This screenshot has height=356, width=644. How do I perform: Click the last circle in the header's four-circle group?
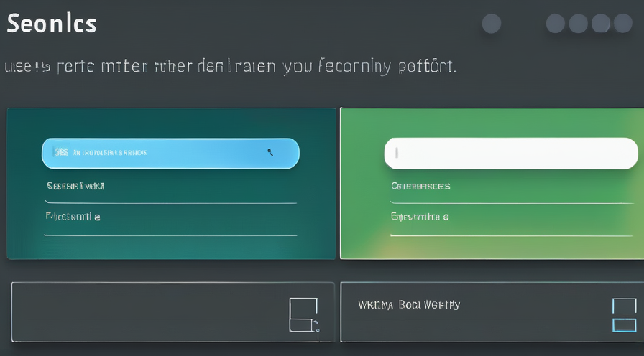[623, 24]
